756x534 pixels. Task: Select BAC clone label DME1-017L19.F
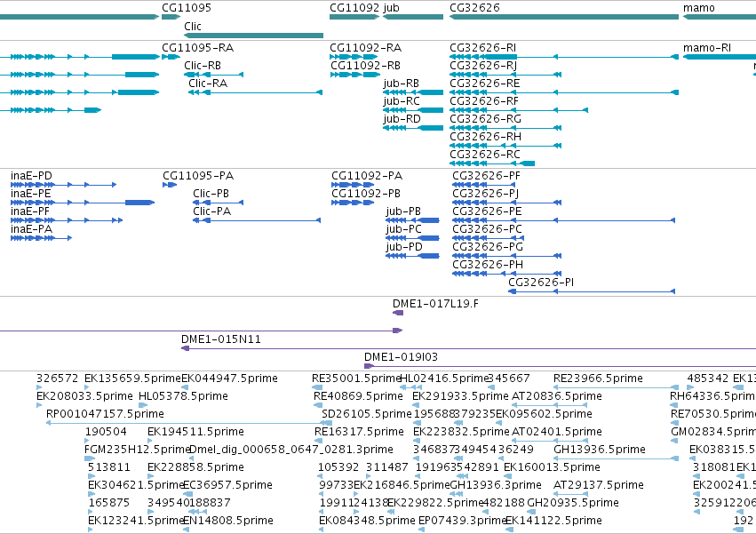tap(436, 304)
